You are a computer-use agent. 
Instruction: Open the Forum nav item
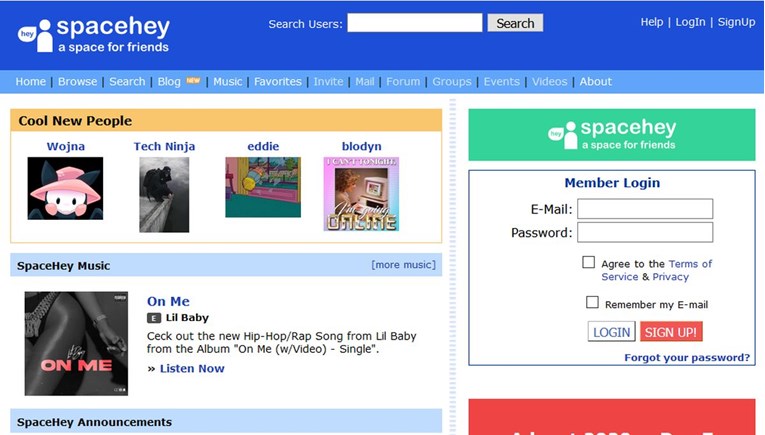pos(403,81)
